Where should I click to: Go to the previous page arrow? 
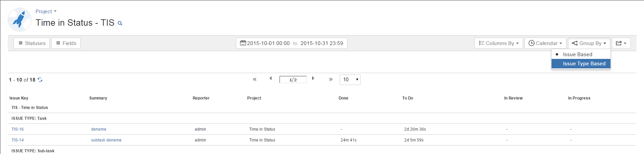pos(271,79)
